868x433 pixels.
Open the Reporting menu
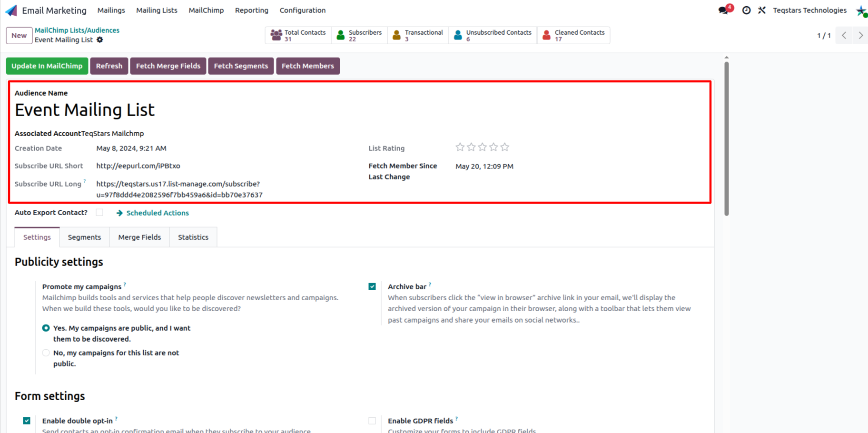251,10
